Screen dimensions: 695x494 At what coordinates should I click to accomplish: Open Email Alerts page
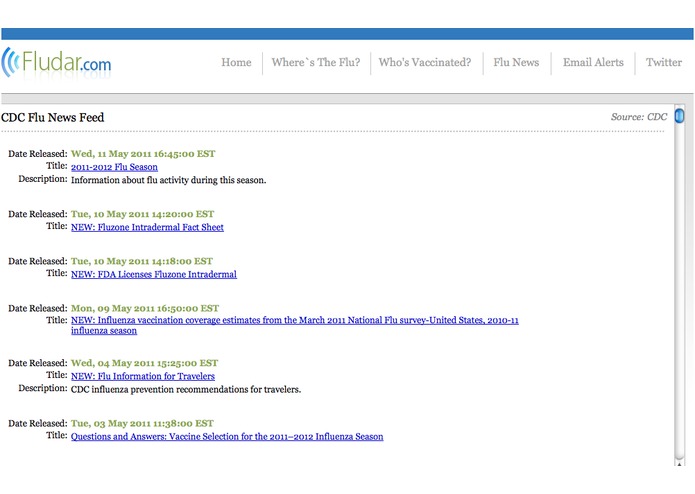(x=593, y=62)
